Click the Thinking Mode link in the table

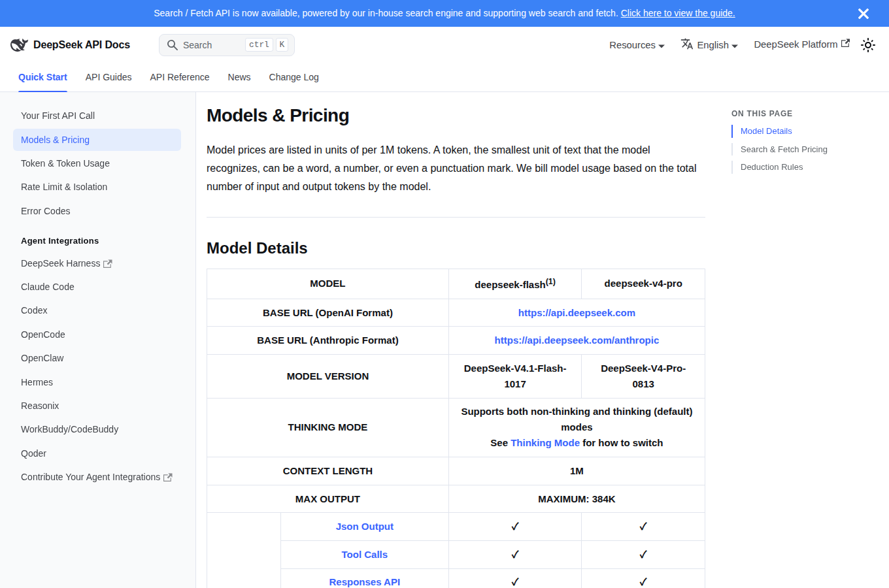coord(545,443)
